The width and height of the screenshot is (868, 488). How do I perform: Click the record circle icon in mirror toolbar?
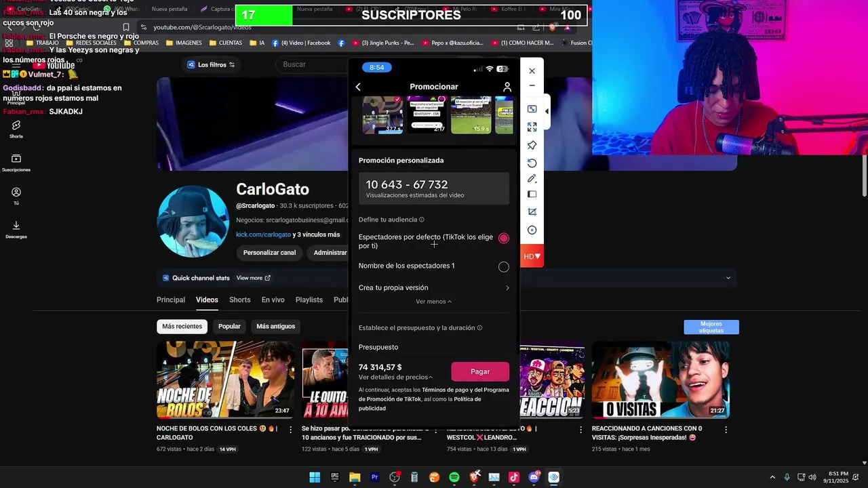[532, 230]
